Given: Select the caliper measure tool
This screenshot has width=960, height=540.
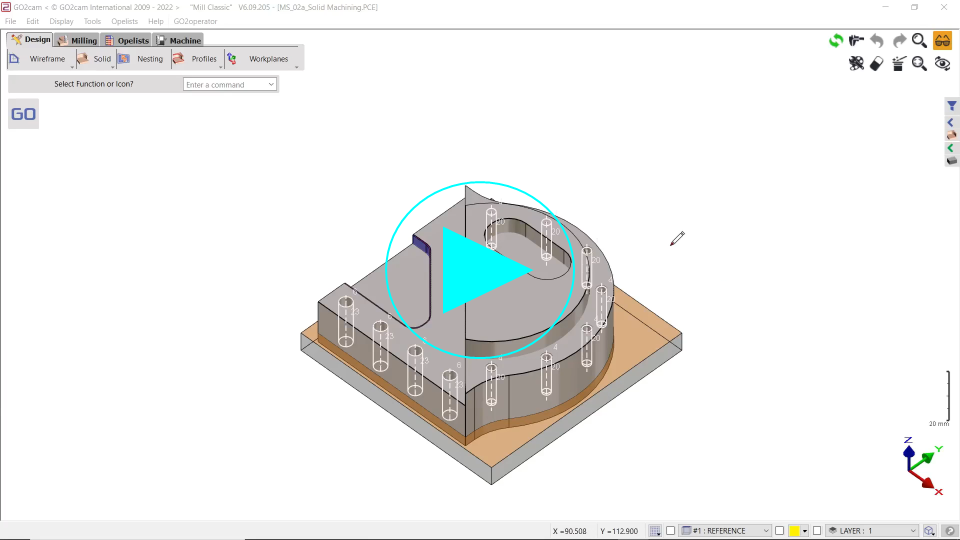Looking at the screenshot, I should tap(856, 41).
